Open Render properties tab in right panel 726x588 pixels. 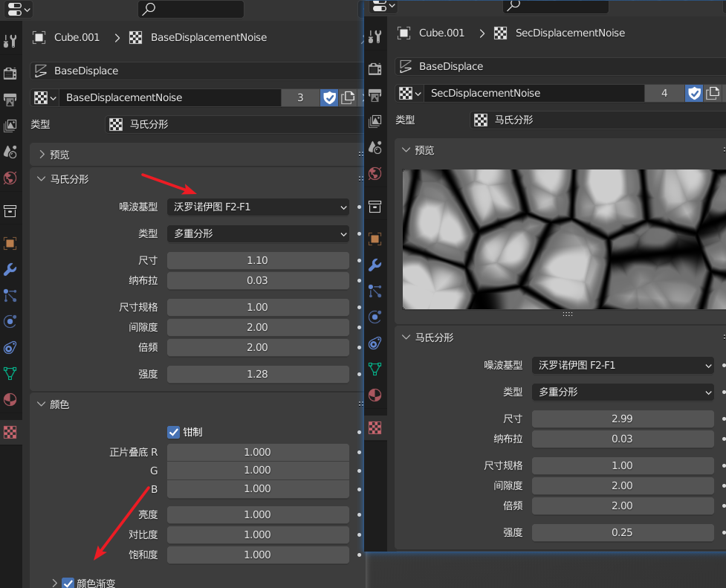pyautogui.click(x=375, y=68)
